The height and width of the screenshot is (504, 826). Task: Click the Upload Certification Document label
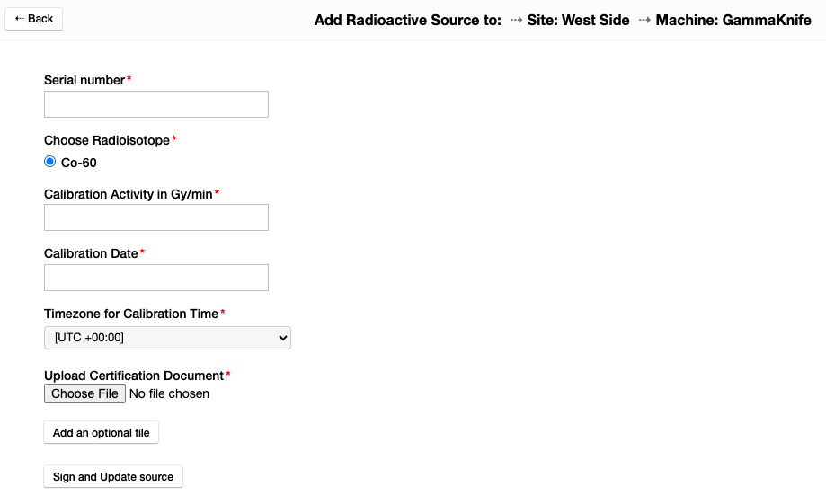tap(134, 376)
